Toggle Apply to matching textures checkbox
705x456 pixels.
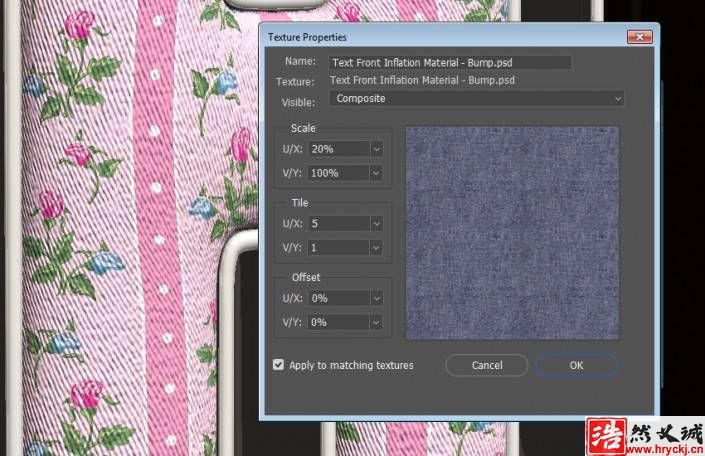(x=278, y=365)
